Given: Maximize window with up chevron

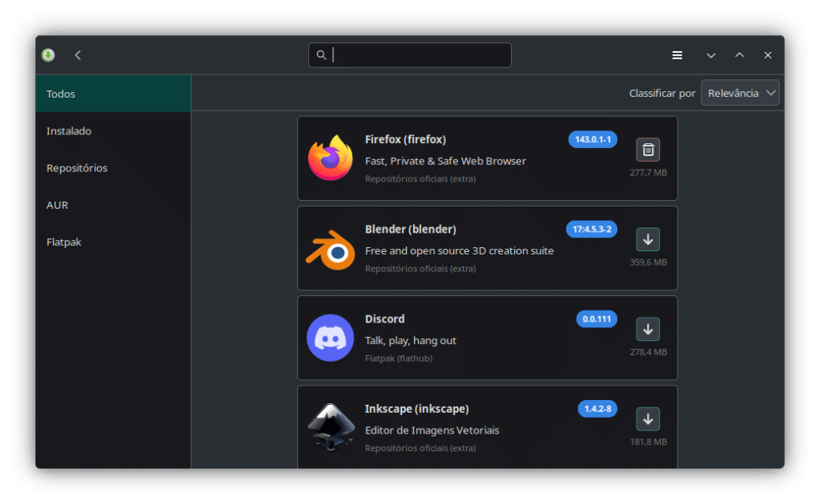Looking at the screenshot, I should pyautogui.click(x=739, y=55).
